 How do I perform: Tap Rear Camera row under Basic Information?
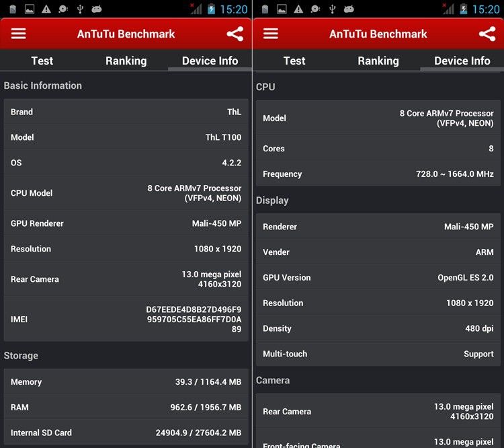click(126, 279)
